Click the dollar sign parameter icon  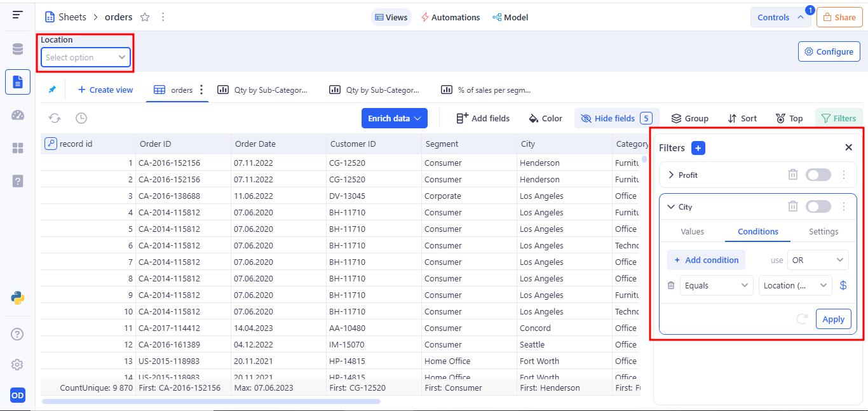(x=843, y=285)
